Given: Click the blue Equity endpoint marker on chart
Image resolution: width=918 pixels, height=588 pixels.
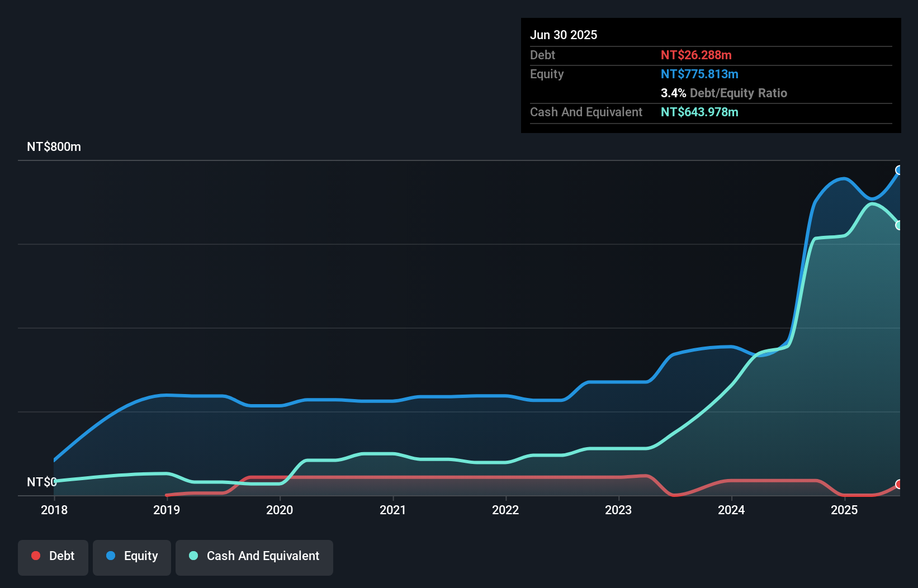Looking at the screenshot, I should point(899,170).
